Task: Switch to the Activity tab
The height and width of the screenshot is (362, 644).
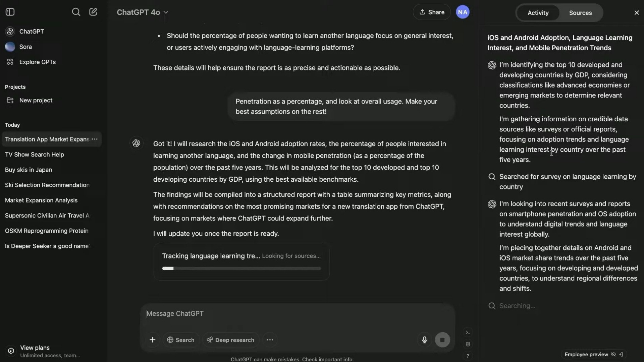Action: (x=539, y=12)
